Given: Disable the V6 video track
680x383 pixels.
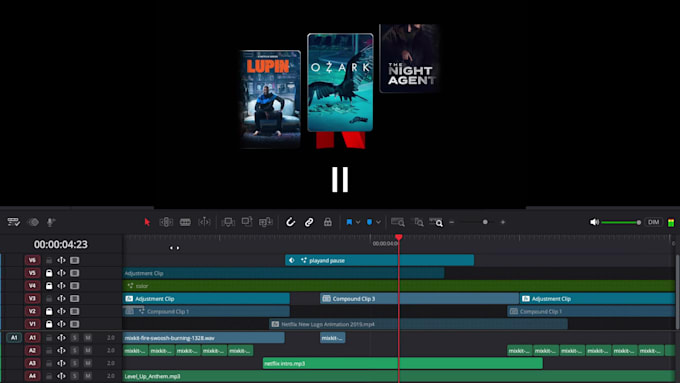Looking at the screenshot, I should point(75,260).
